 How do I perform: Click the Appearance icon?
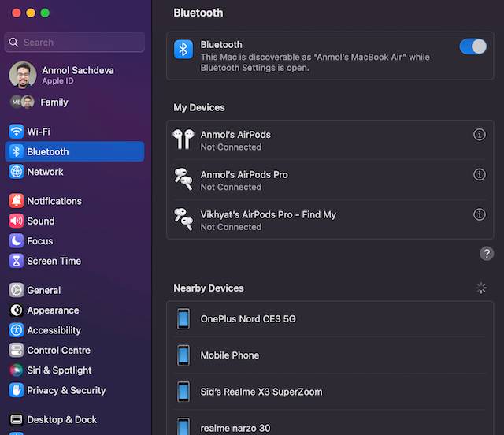[x=16, y=310]
